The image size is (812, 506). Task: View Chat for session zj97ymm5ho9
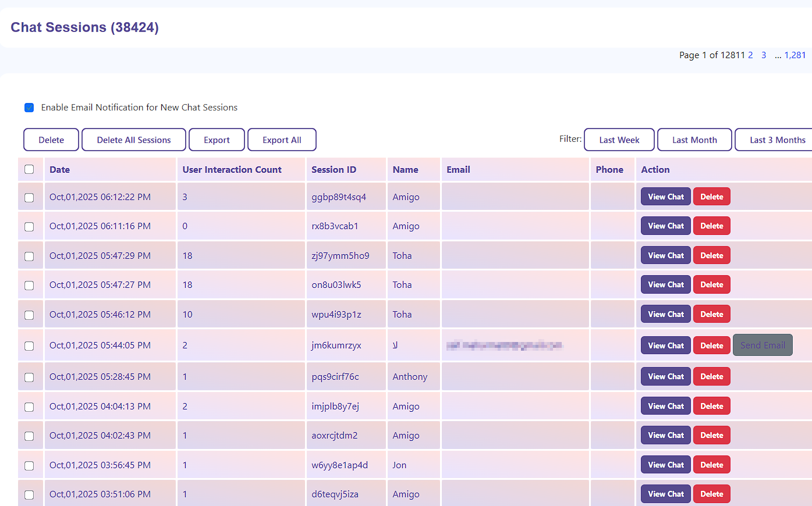tap(665, 255)
